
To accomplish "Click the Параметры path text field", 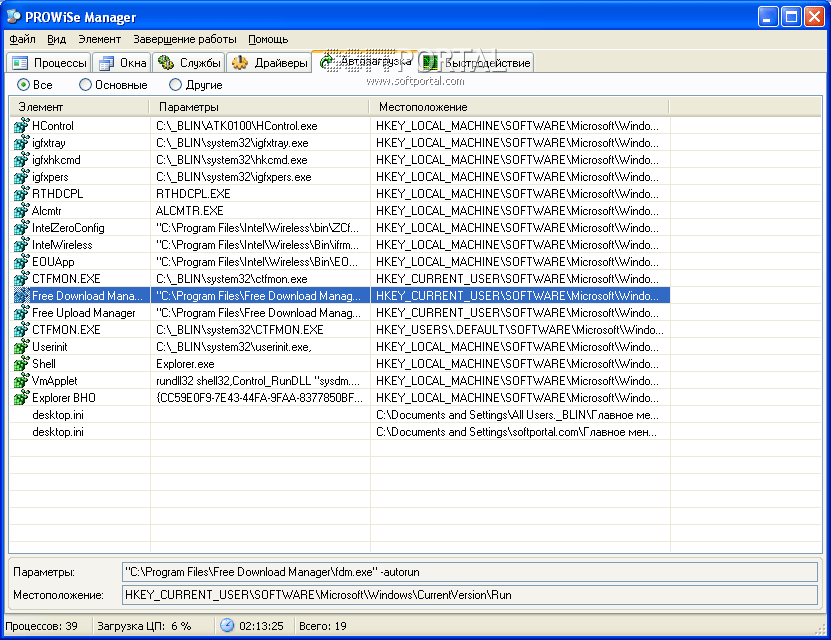I will click(x=470, y=572).
